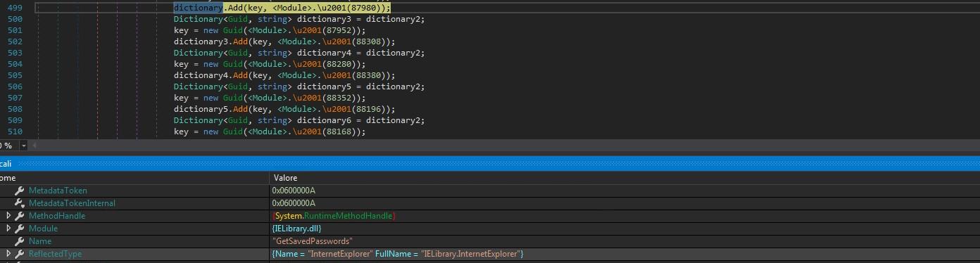The height and width of the screenshot is (263, 980).
Task: Click line number 505 in gutter
Action: click(15, 75)
